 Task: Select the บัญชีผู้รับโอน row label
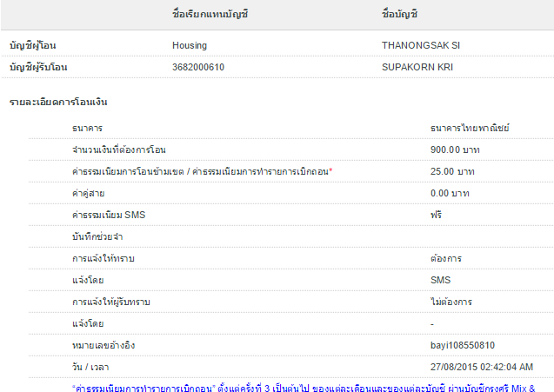tap(39, 67)
